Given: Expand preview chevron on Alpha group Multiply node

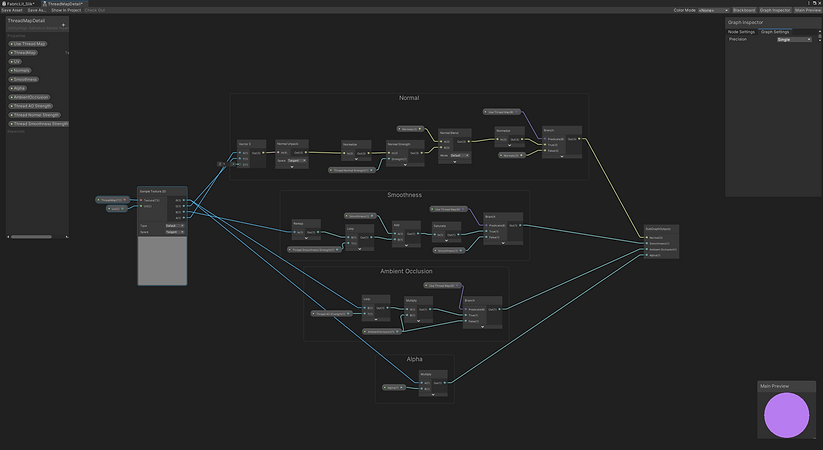Looking at the screenshot, I should pyautogui.click(x=433, y=395).
